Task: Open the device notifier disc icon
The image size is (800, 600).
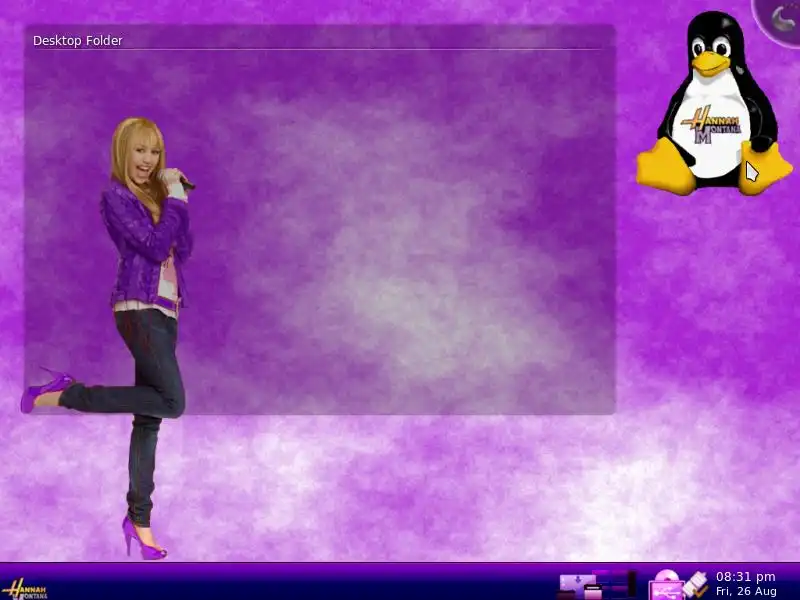Action: [x=667, y=585]
